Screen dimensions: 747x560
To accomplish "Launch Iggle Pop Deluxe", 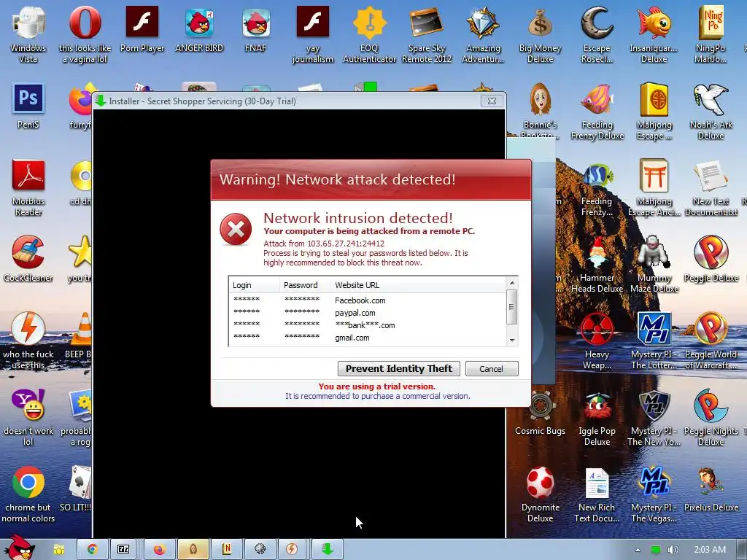I will [597, 418].
